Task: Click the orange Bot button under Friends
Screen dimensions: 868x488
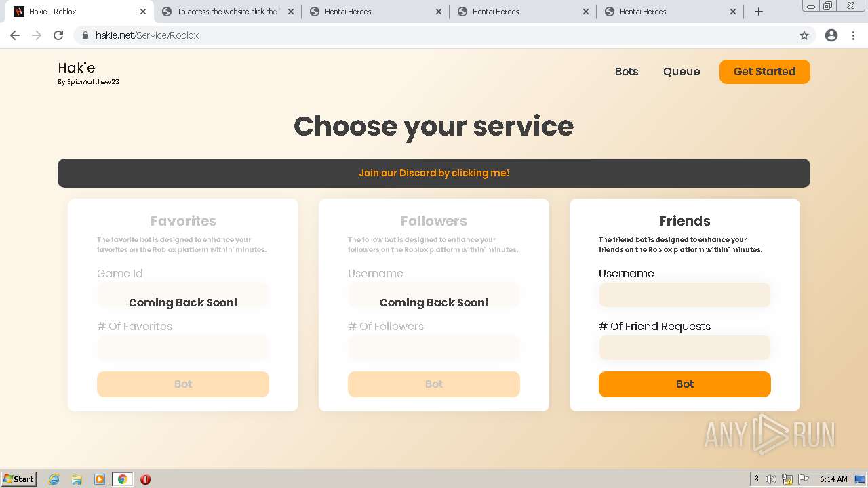Action: click(x=685, y=384)
